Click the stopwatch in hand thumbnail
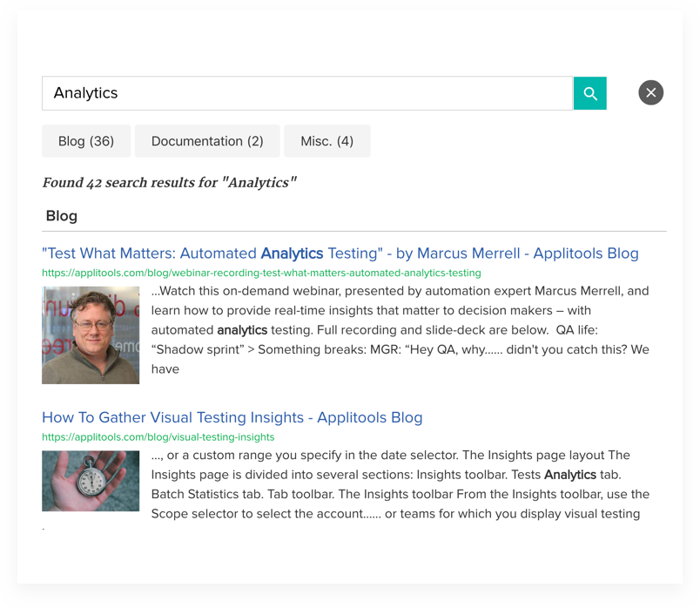700x608 pixels. pos(91,481)
